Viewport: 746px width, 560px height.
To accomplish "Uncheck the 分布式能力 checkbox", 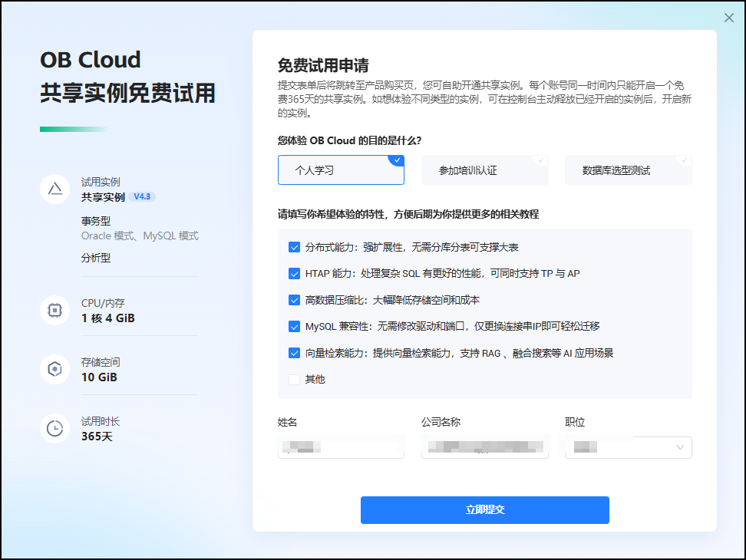I will pyautogui.click(x=294, y=247).
